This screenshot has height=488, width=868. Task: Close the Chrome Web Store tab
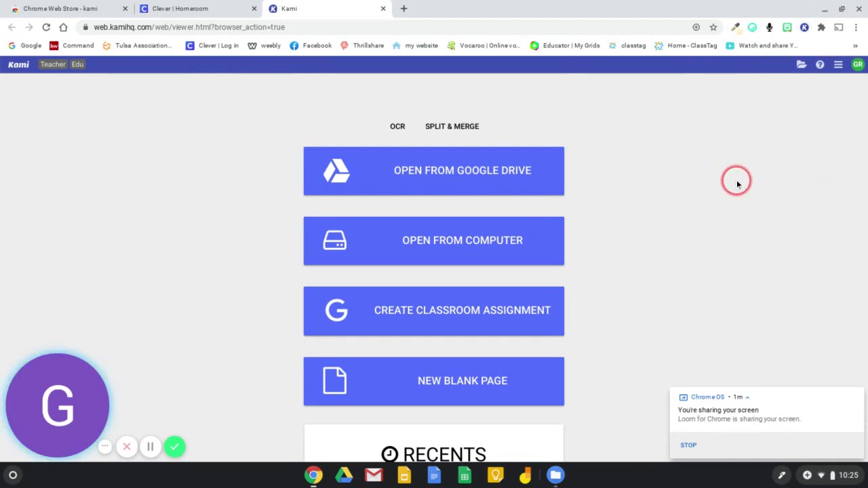125,9
